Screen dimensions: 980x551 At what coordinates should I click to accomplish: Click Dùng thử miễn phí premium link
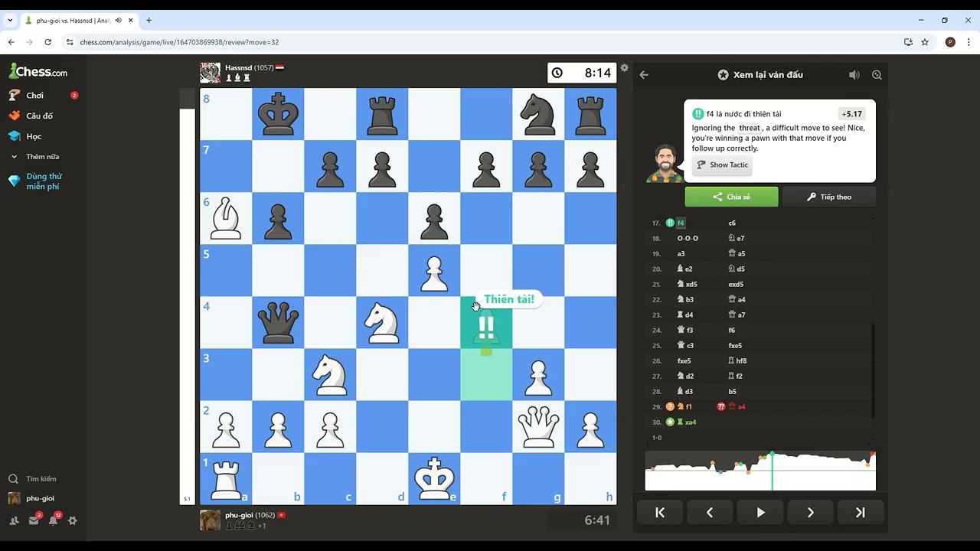point(44,181)
